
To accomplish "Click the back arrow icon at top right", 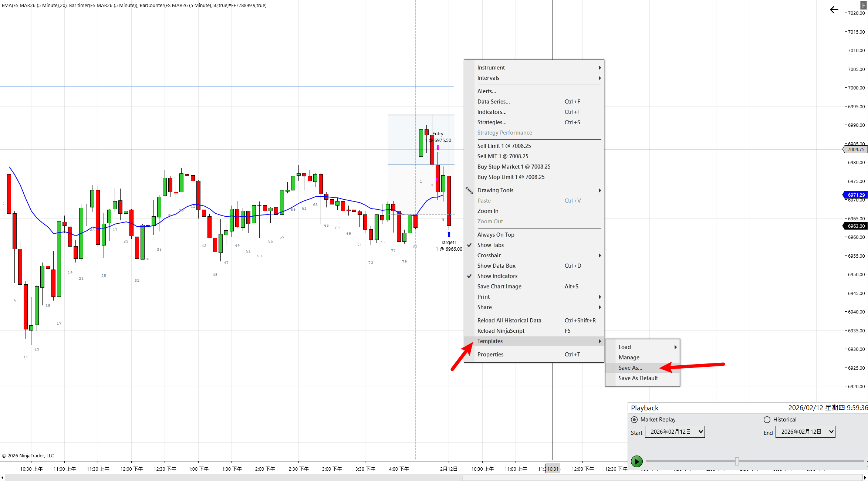I will (x=834, y=10).
